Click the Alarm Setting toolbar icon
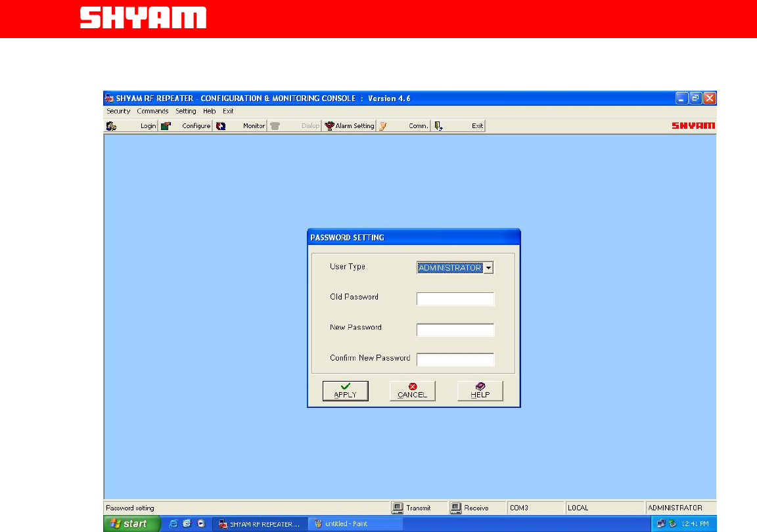757x532 pixels. pyautogui.click(x=329, y=126)
